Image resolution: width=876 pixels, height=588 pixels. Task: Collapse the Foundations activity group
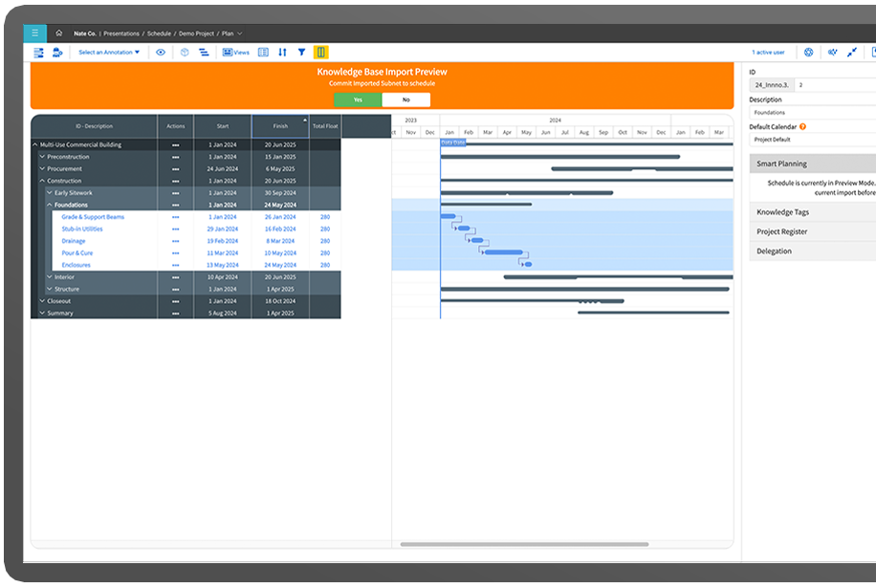49,205
